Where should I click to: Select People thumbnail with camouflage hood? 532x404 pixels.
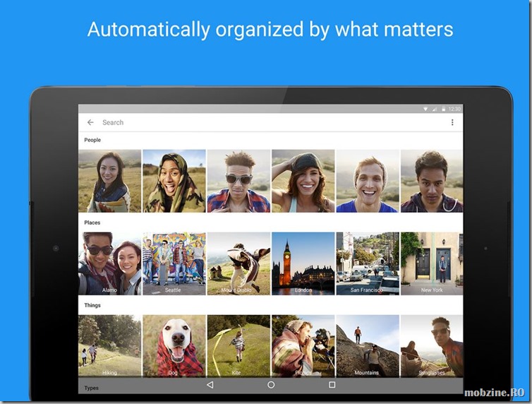pos(174,181)
